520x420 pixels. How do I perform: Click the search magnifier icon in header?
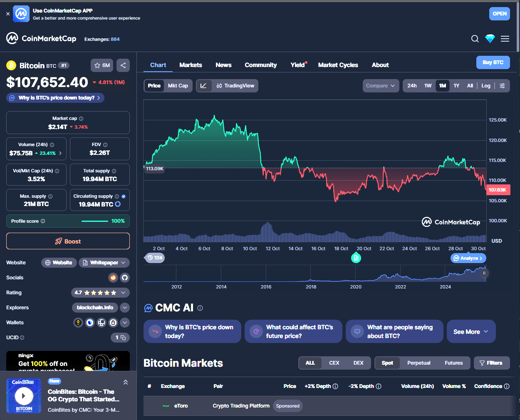point(475,39)
